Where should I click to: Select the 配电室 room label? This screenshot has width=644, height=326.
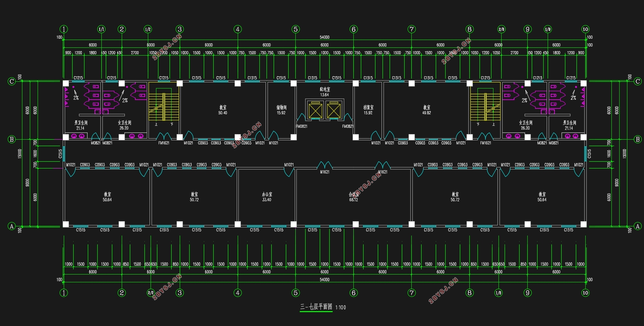pyautogui.click(x=325, y=89)
